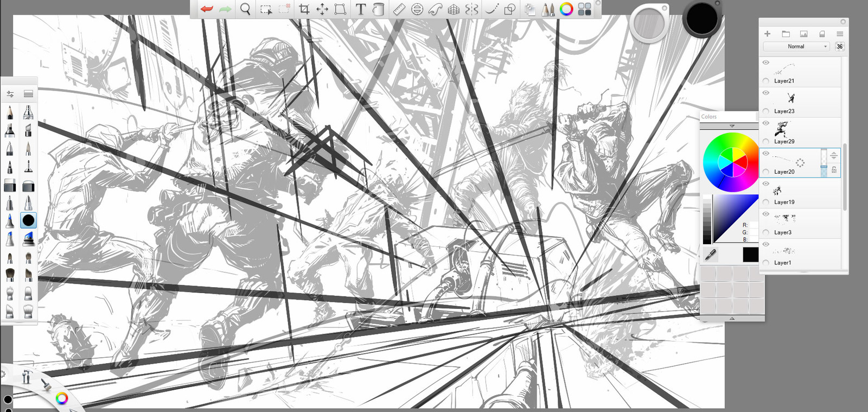Image resolution: width=868 pixels, height=412 pixels.
Task: Add a new layer with plus
Action: (x=767, y=34)
